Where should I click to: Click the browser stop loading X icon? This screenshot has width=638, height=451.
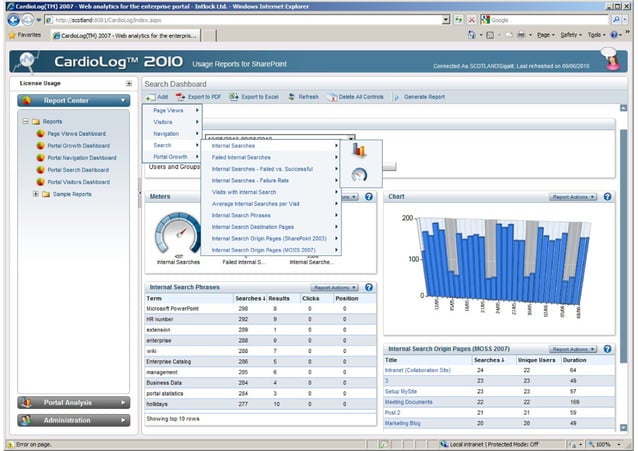coord(472,20)
